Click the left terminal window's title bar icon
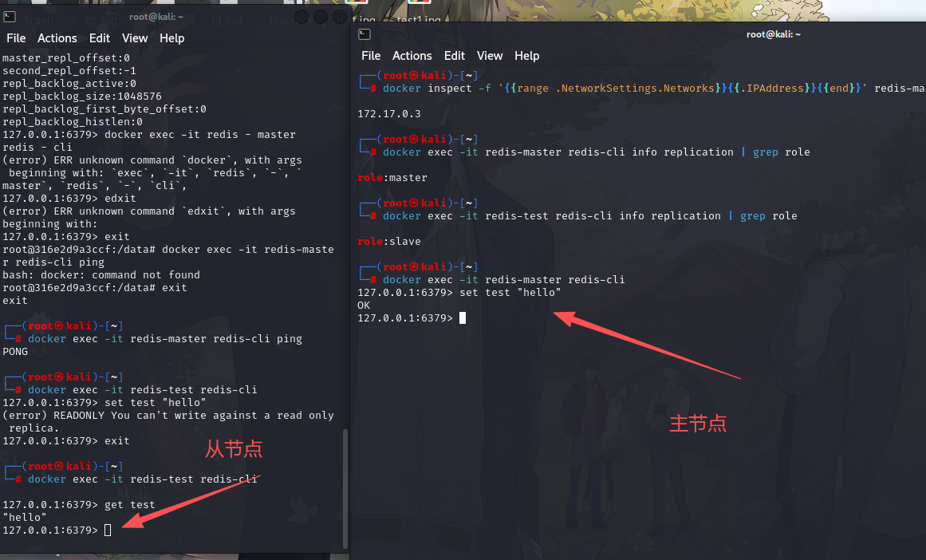The height and width of the screenshot is (560, 926). point(10,17)
